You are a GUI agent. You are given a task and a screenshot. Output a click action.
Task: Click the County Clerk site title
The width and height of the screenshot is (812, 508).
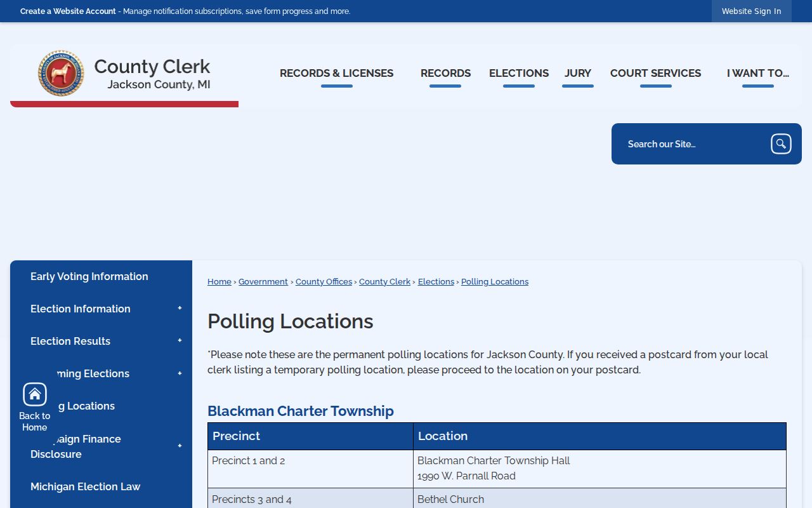[x=152, y=67]
